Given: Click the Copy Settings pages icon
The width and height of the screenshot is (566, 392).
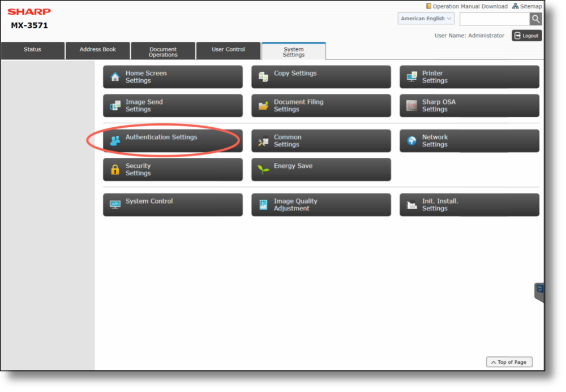Looking at the screenshot, I should coord(264,77).
